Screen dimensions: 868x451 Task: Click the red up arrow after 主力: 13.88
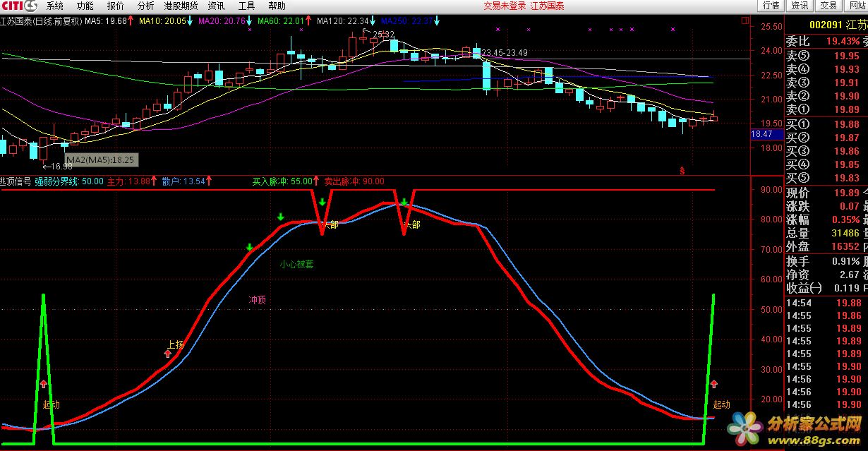155,181
